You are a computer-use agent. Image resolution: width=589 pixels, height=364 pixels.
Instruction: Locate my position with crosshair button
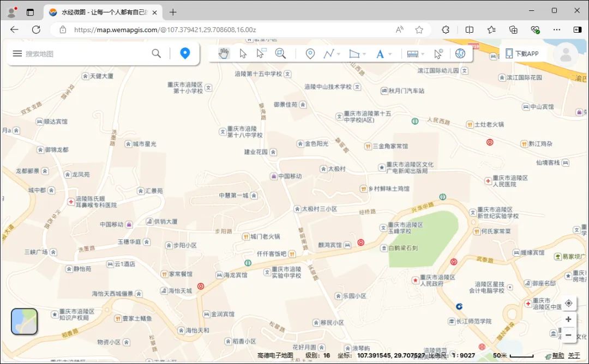pyautogui.click(x=569, y=303)
